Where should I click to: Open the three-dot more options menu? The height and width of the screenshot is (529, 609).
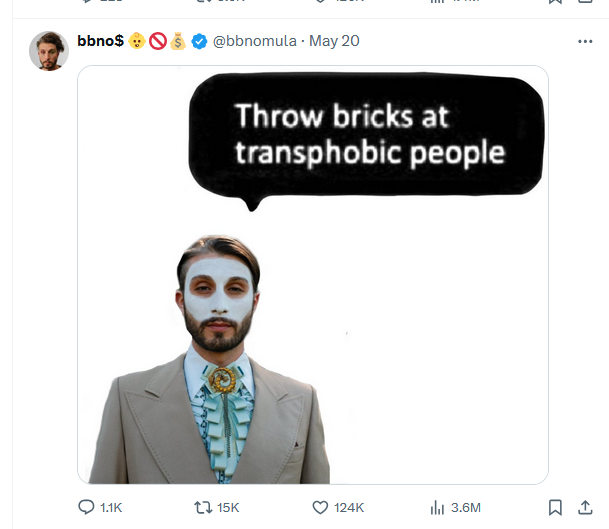(585, 42)
